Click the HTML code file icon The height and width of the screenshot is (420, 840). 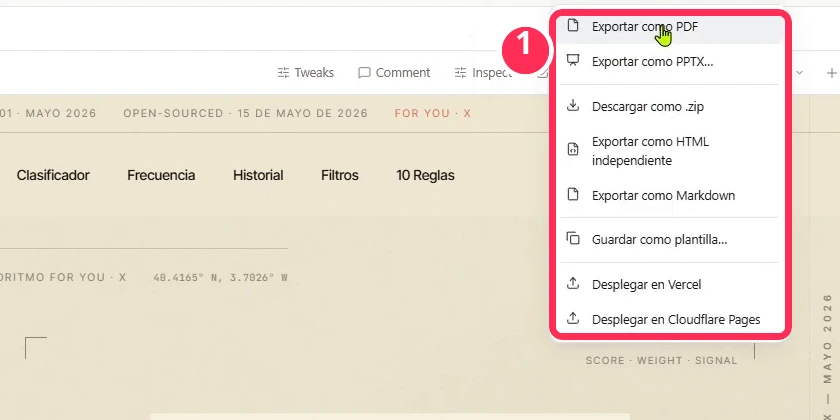pyautogui.click(x=573, y=149)
